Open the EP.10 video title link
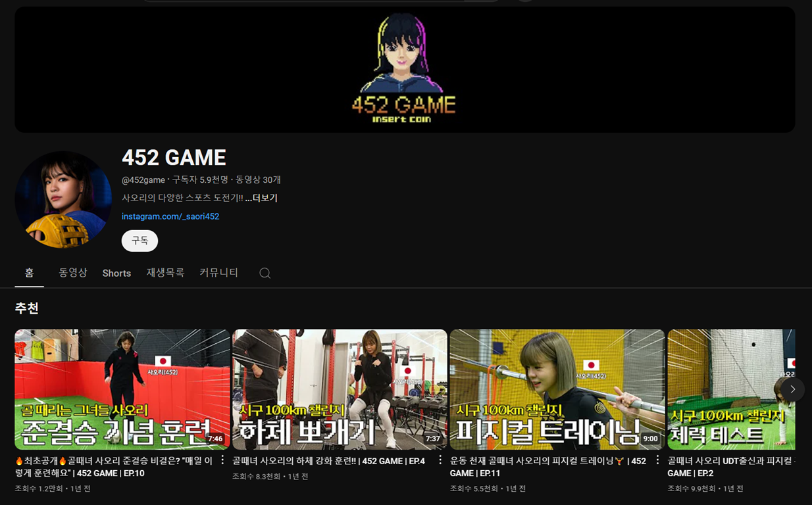This screenshot has width=812, height=505. tap(114, 467)
